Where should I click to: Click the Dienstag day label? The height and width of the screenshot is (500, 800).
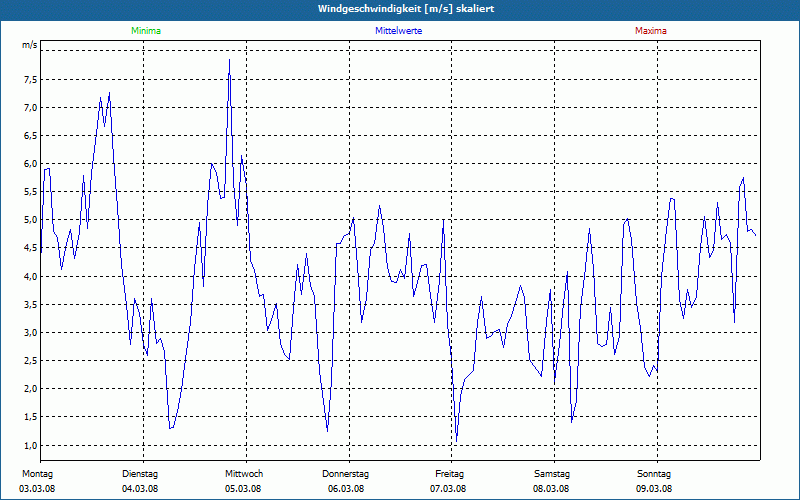(140, 474)
